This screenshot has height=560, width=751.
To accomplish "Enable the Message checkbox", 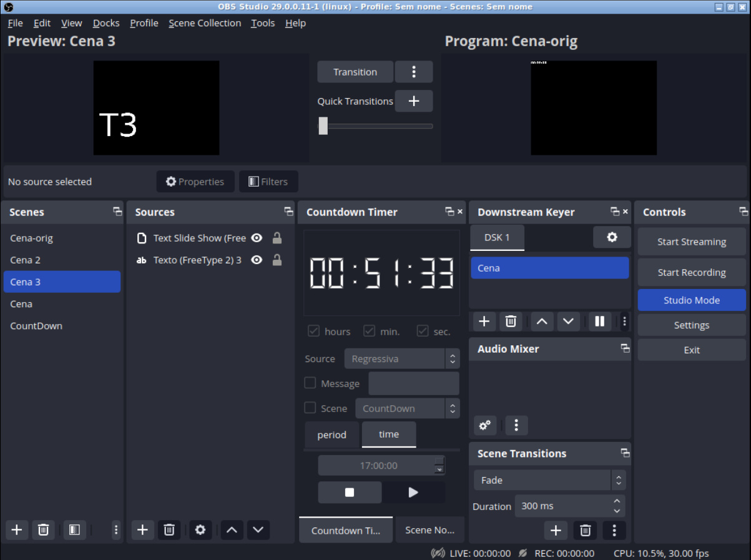I will (x=310, y=383).
